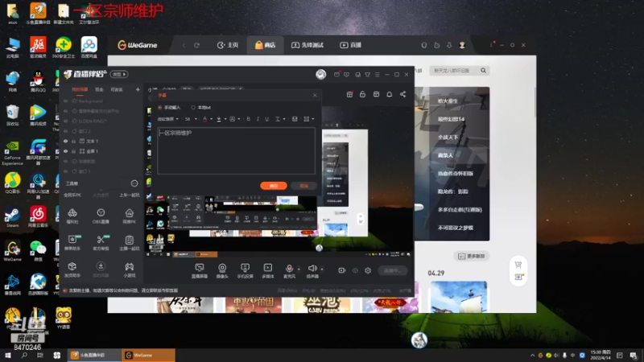Open the 先锋测试 tab in WeGame

click(308, 45)
